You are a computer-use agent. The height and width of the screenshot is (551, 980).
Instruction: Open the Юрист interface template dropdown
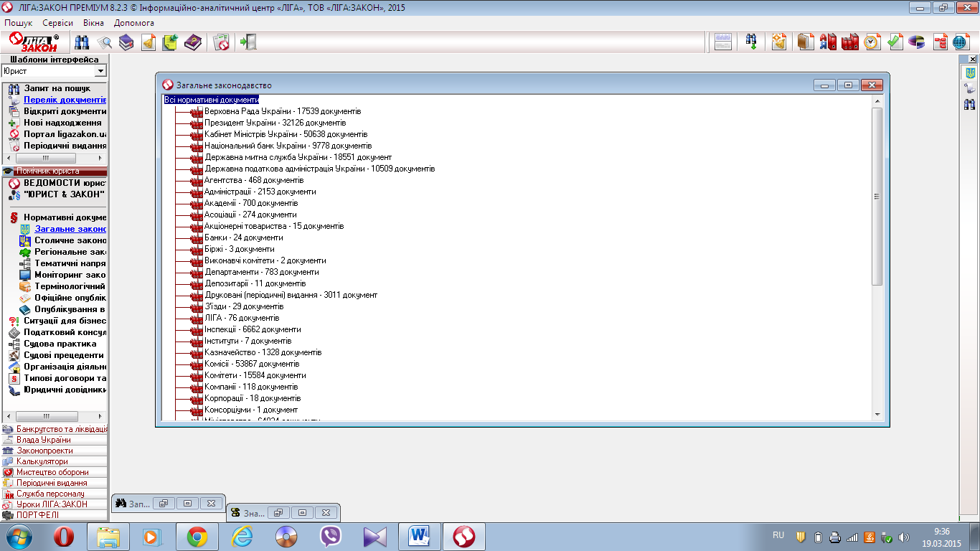click(x=100, y=71)
